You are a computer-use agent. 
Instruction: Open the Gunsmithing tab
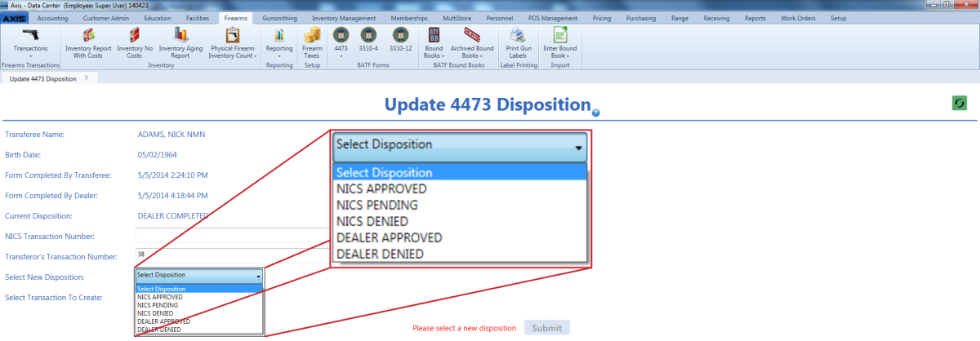tap(280, 17)
